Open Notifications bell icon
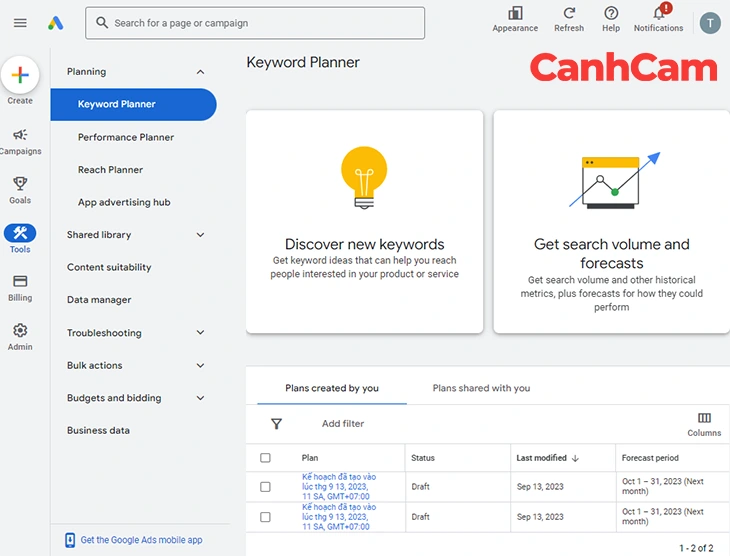The height and width of the screenshot is (556, 730). click(659, 13)
